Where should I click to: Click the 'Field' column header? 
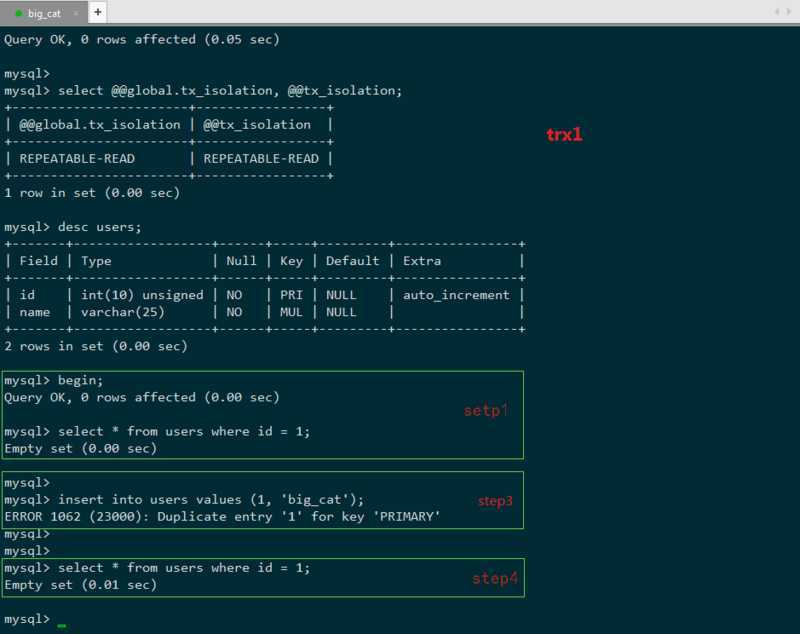tap(39, 261)
